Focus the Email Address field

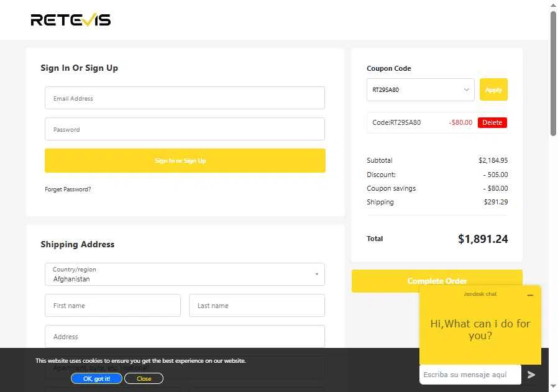coord(185,98)
